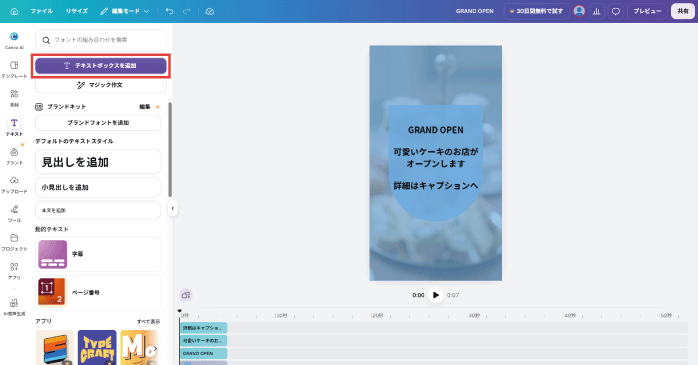Screen dimensions: 698x365
Task: Open the AI画像生成 sidebar panel
Action: coord(14,307)
